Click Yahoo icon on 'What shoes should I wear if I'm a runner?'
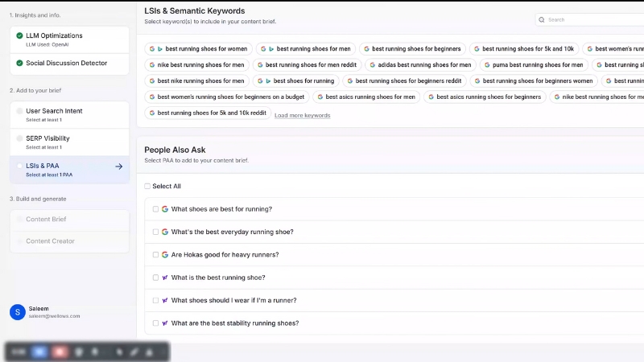The image size is (644, 362). pos(165,300)
